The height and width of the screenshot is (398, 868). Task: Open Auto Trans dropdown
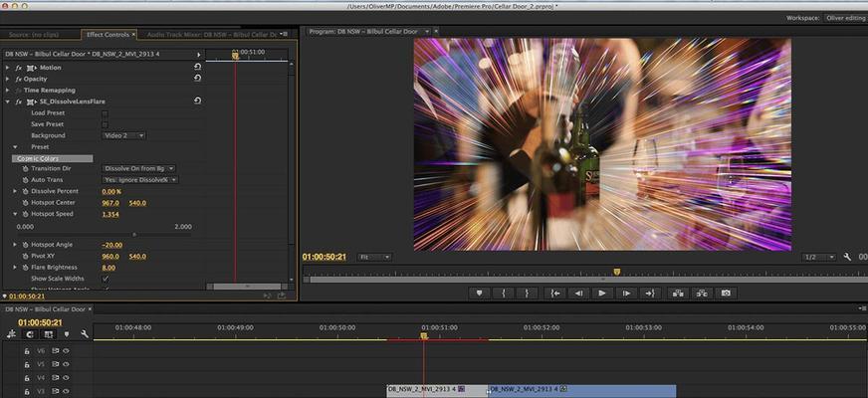[x=140, y=180]
